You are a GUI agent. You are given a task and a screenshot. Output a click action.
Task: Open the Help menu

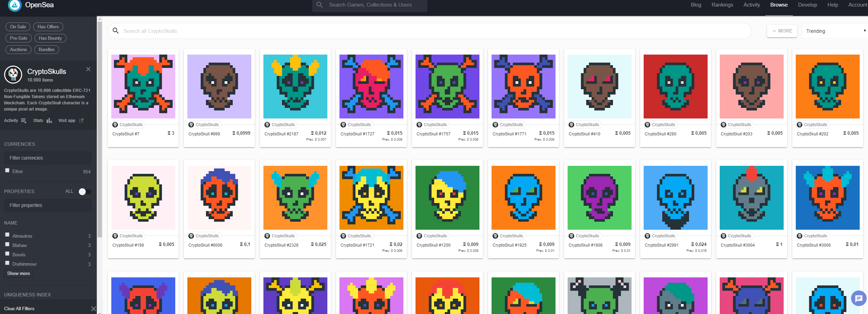[x=832, y=5]
